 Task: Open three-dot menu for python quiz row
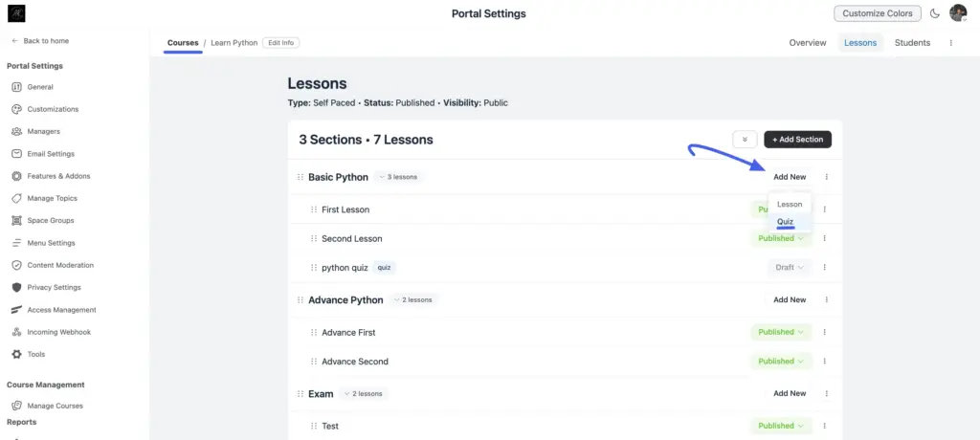tap(824, 268)
